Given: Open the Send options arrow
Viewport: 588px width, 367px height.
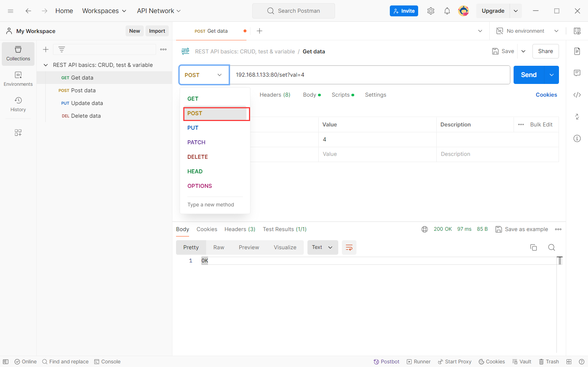Looking at the screenshot, I should point(552,75).
